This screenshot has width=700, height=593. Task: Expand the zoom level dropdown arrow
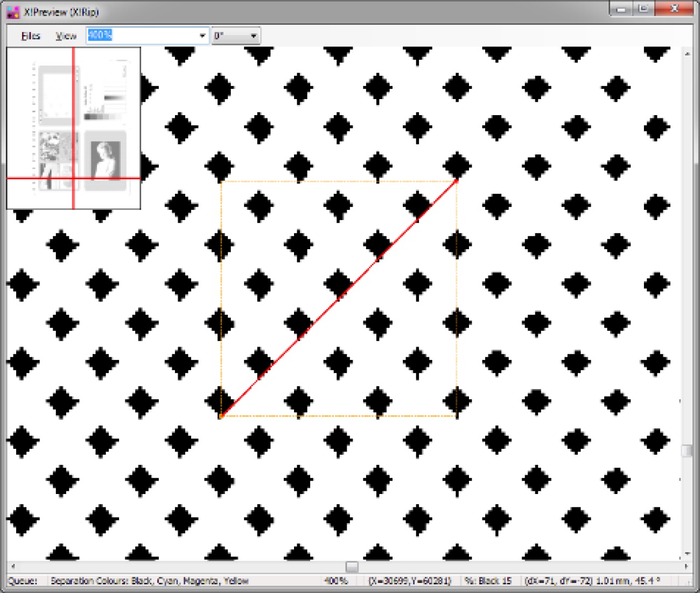[202, 36]
